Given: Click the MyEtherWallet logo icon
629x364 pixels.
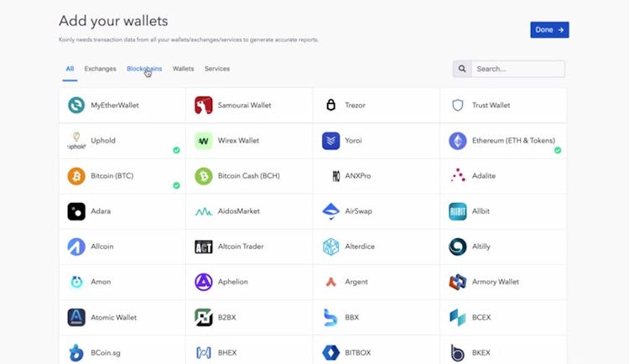Looking at the screenshot, I should pyautogui.click(x=76, y=105).
